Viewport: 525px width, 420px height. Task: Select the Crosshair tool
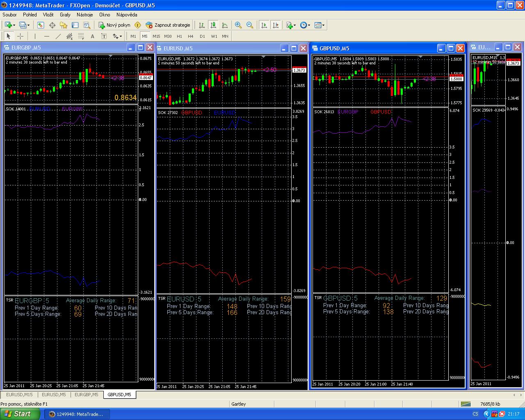[20, 36]
